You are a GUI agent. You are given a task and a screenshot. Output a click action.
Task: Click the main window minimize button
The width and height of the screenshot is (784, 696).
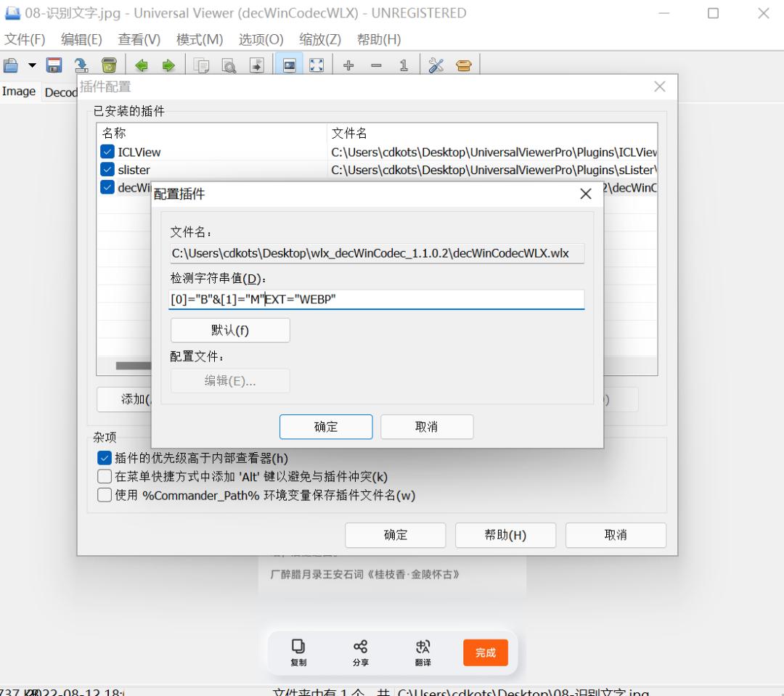click(664, 14)
